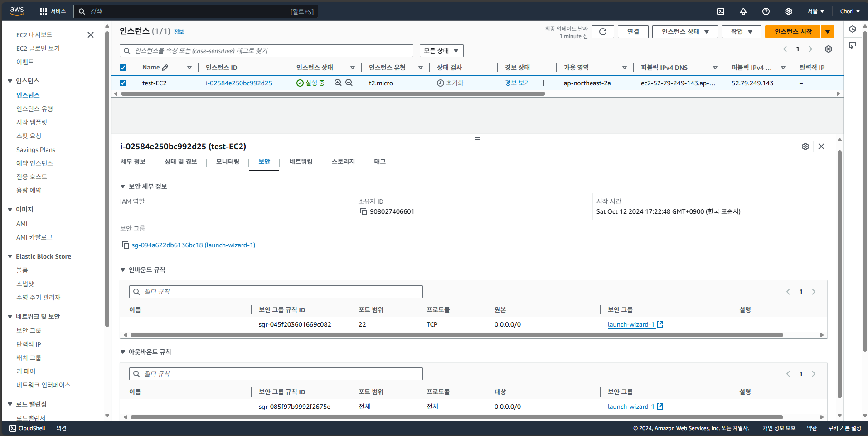Screen dimensions: 868x436
Task: Uncheck the test-EC2 row checkbox
Action: 123,83
